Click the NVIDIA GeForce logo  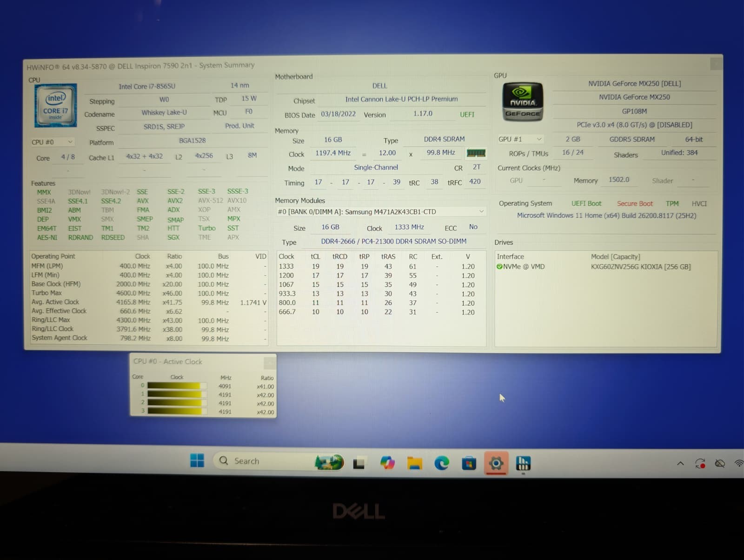[523, 102]
